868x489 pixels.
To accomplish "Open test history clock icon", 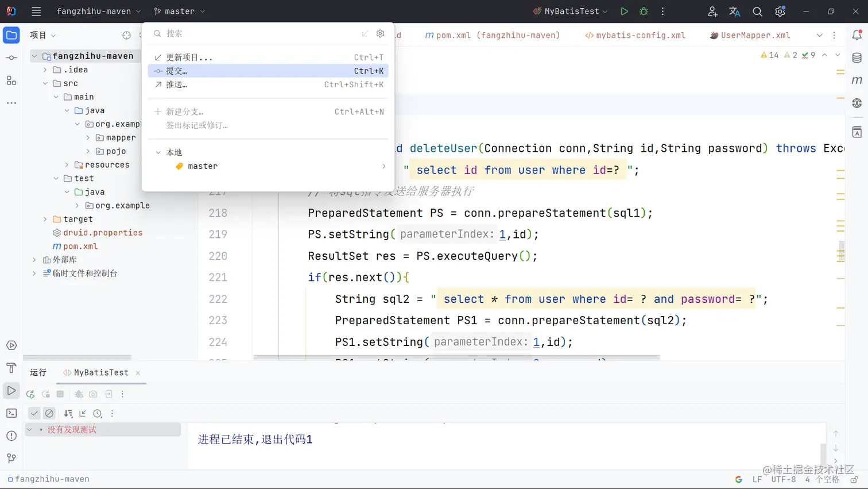I will point(98,413).
